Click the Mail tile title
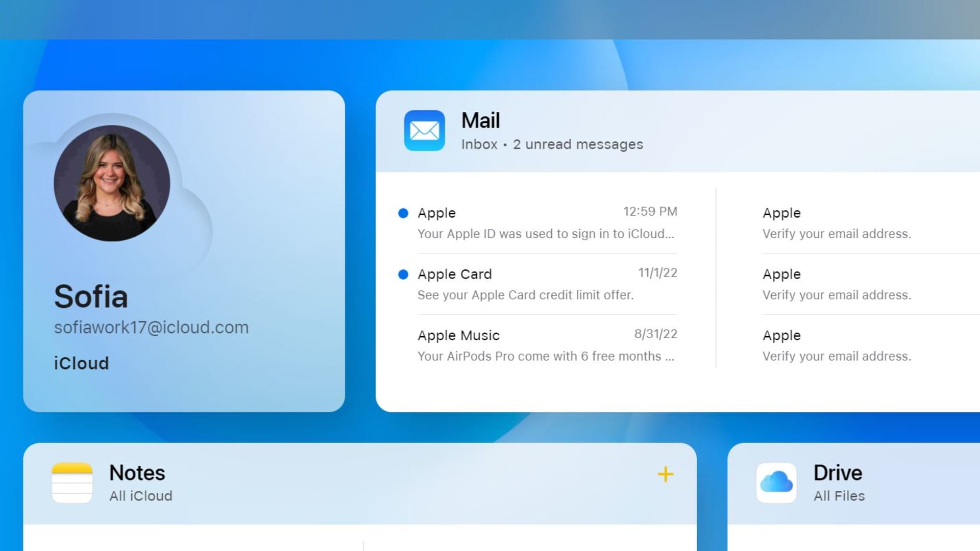This screenshot has width=980, height=551. click(480, 121)
